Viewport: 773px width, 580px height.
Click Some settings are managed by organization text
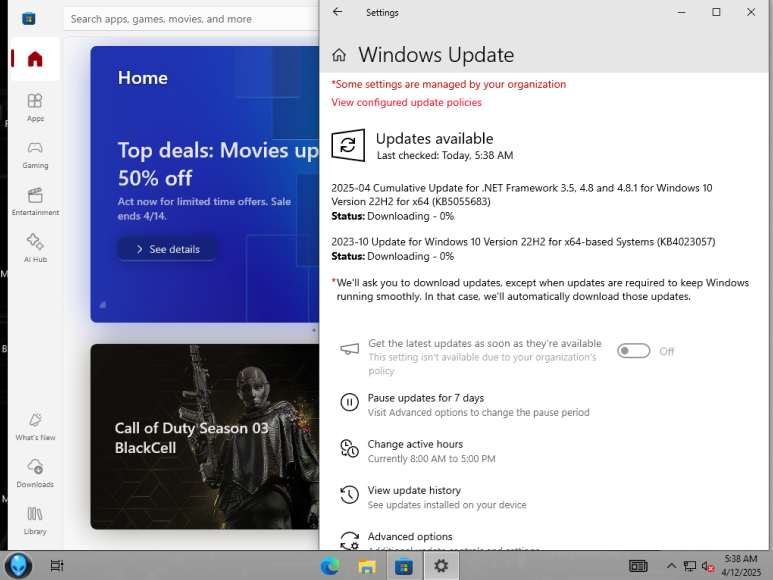pyautogui.click(x=449, y=84)
